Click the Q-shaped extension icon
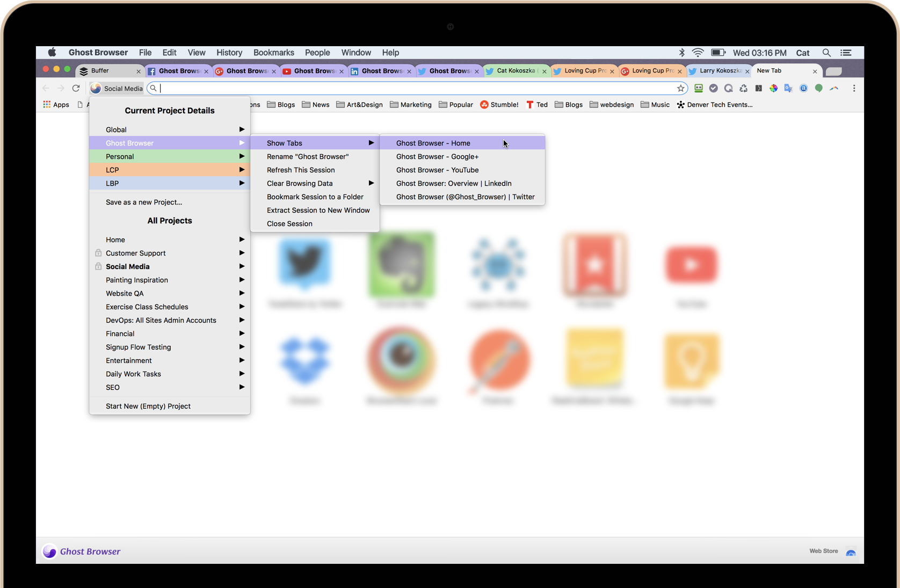 click(x=728, y=88)
